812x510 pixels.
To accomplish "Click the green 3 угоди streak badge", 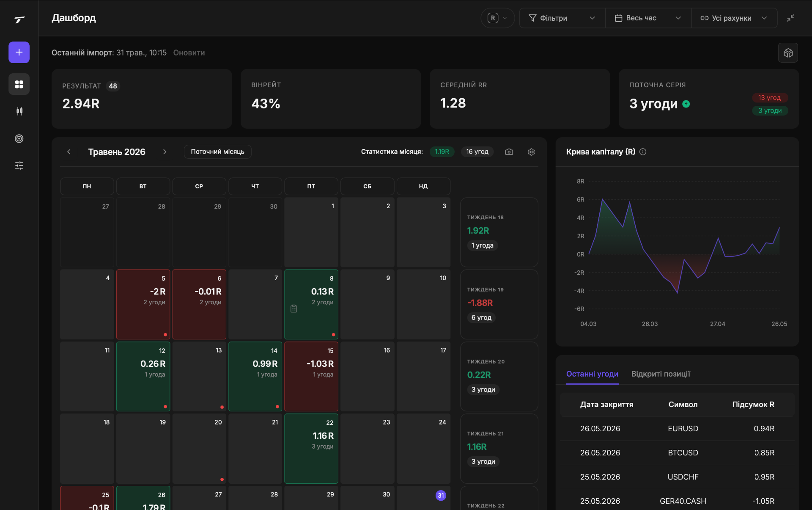I will click(770, 110).
